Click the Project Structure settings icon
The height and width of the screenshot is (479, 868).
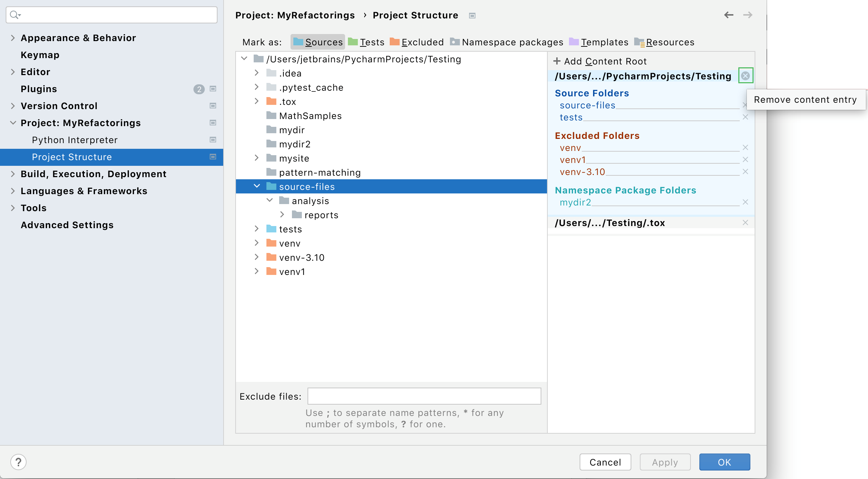[213, 156]
